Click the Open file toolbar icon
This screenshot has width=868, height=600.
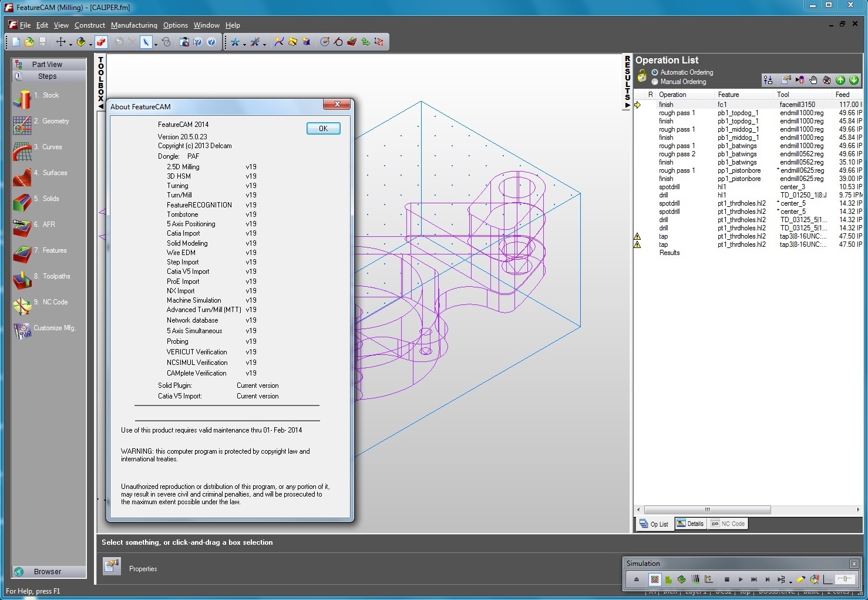click(x=29, y=42)
